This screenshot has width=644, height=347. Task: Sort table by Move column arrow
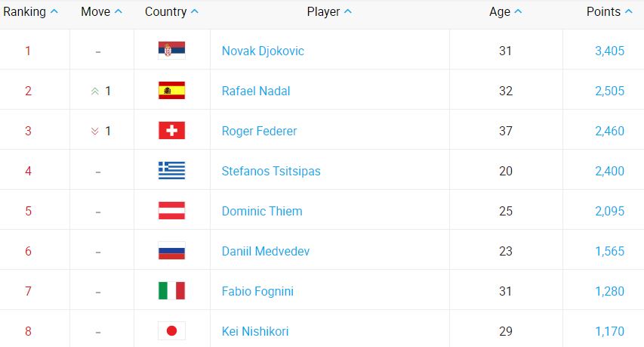click(119, 11)
